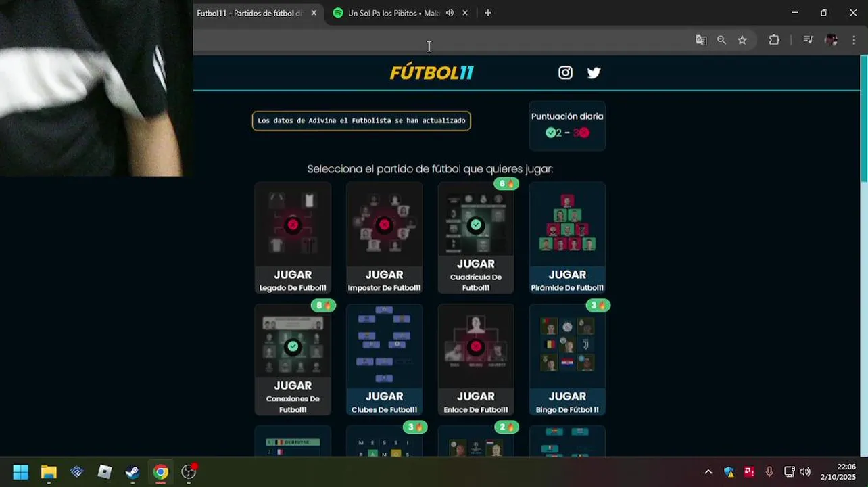Switch to the Futbol11 tab
868x487 pixels.
tap(249, 13)
